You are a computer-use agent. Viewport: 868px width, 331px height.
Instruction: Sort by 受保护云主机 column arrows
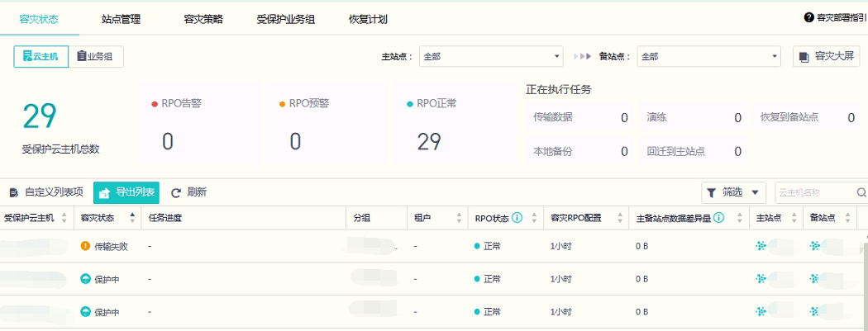[64, 218]
